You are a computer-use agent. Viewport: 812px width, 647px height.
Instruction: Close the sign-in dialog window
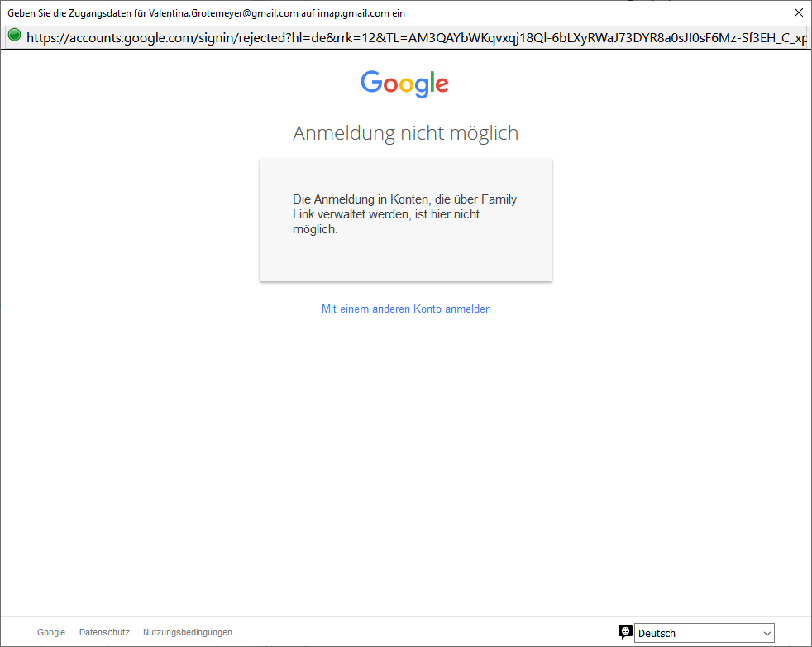799,12
